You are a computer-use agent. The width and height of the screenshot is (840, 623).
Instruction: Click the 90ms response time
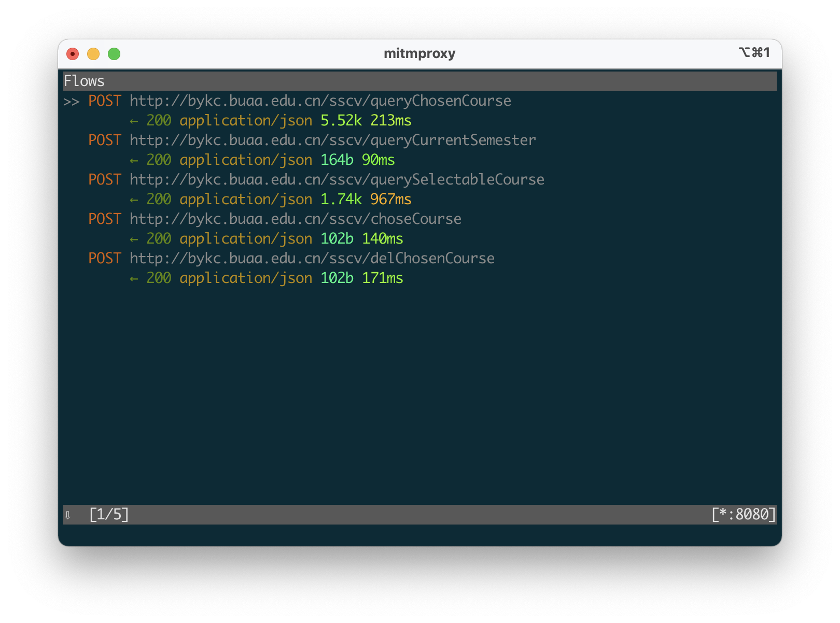coord(379,160)
